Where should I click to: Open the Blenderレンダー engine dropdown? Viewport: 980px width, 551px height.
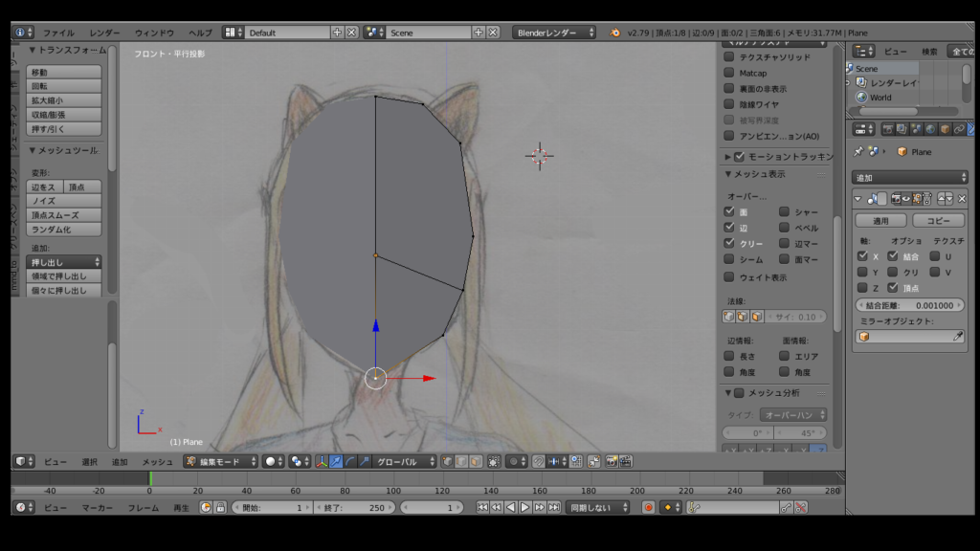coord(554,33)
